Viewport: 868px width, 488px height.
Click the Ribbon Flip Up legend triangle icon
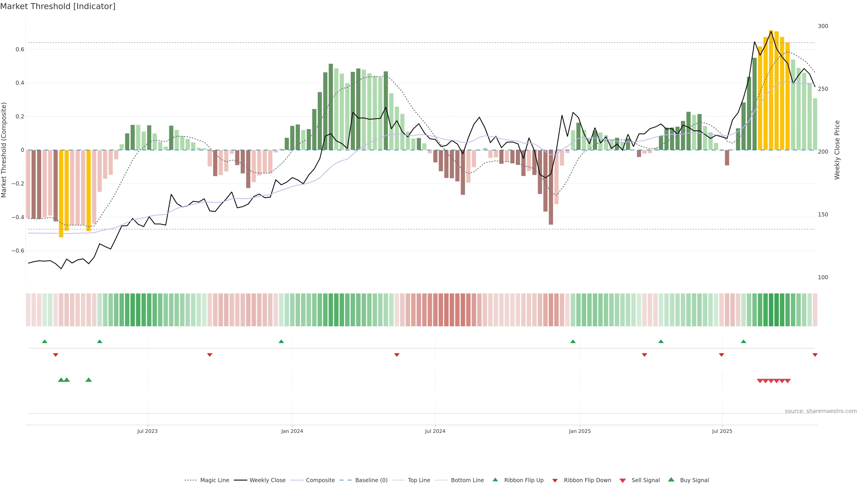click(x=495, y=480)
